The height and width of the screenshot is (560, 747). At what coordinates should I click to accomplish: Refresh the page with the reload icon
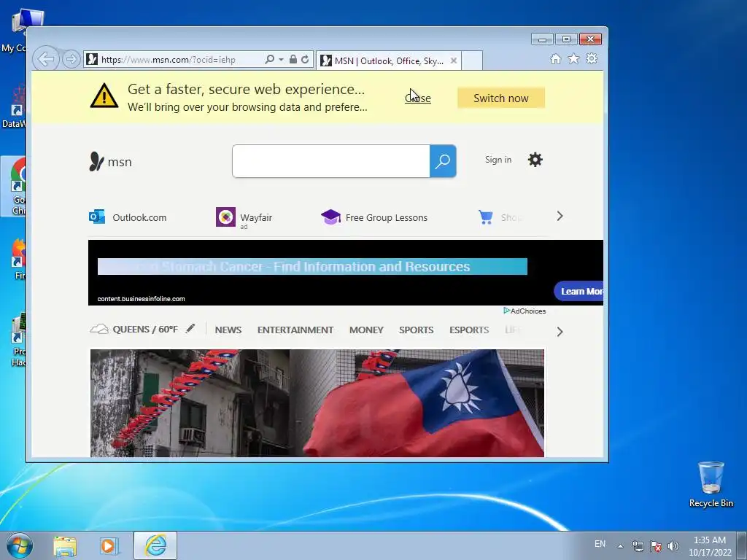pos(305,59)
